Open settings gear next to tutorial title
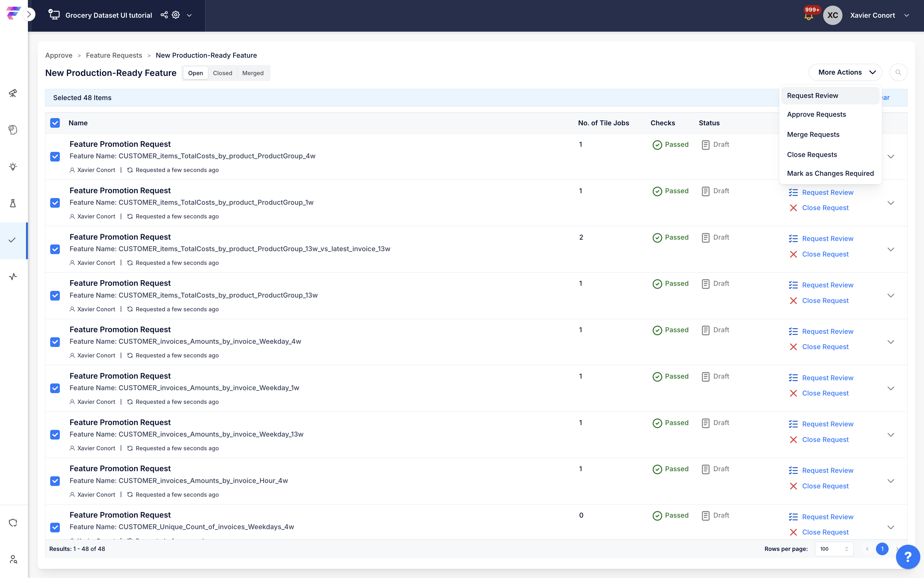 (176, 15)
